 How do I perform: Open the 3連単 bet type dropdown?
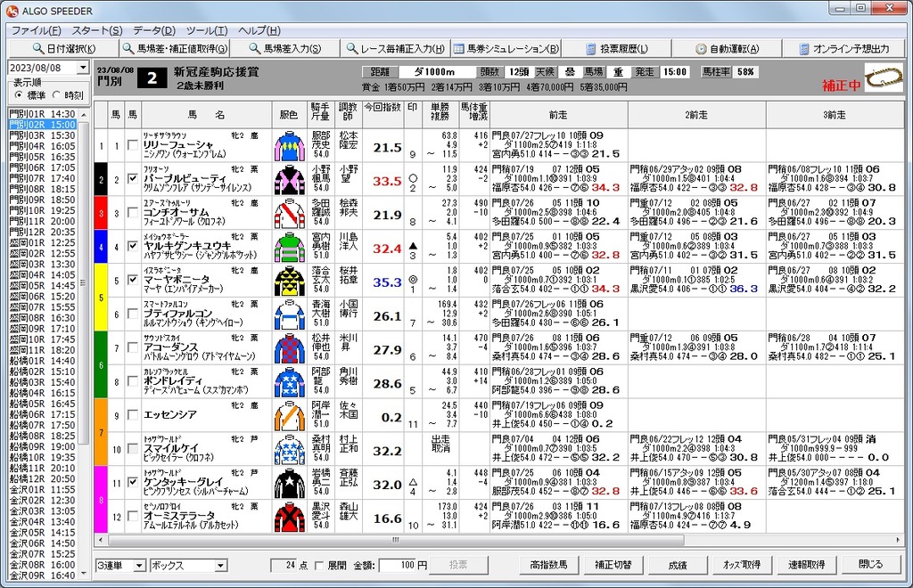click(x=138, y=566)
